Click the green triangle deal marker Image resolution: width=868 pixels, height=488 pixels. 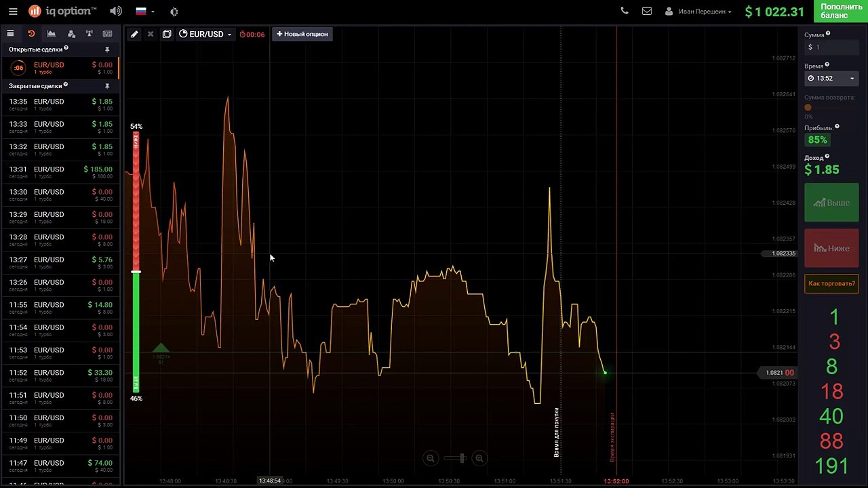[161, 348]
